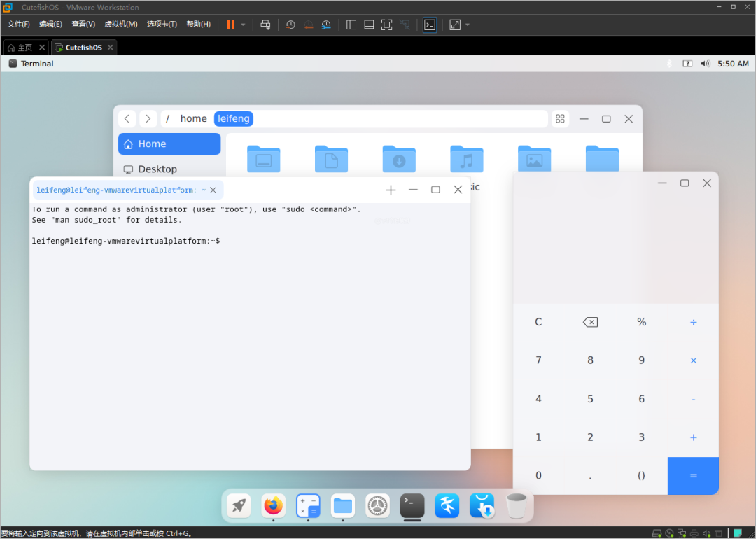The height and width of the screenshot is (539, 756).
Task: Expand the dropdown arrow next to pause button
Action: click(x=243, y=24)
